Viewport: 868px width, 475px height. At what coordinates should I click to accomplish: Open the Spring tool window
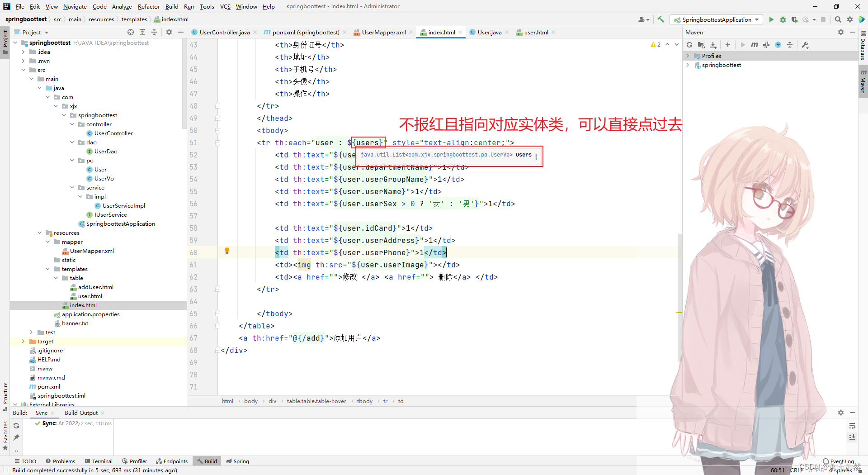[x=238, y=461]
